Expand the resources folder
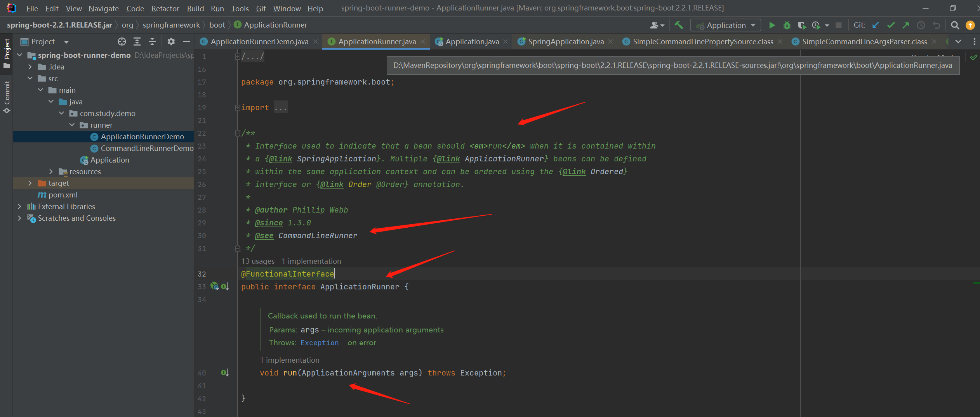Screen dimensions: 980x417 pyautogui.click(x=51, y=171)
